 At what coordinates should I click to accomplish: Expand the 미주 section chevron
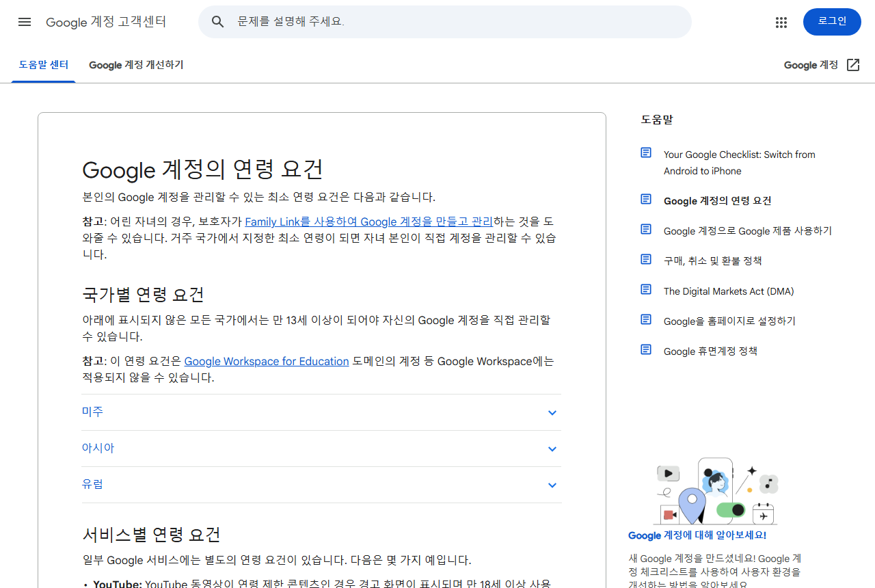pos(552,413)
